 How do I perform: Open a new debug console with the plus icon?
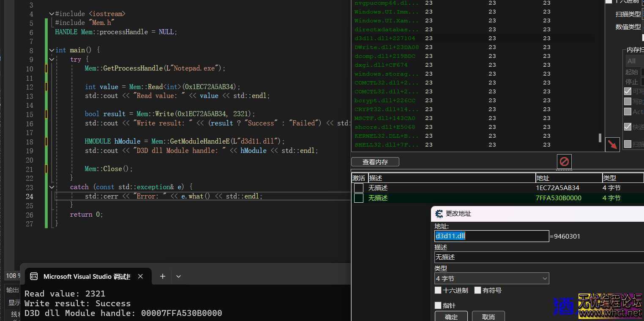(x=162, y=276)
